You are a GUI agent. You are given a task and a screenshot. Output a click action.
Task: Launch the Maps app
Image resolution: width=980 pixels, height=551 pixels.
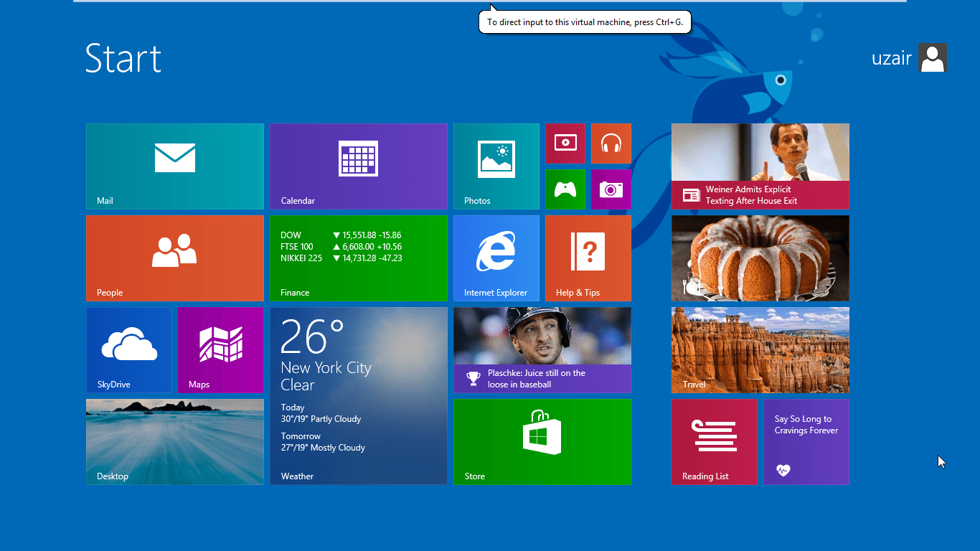(221, 350)
